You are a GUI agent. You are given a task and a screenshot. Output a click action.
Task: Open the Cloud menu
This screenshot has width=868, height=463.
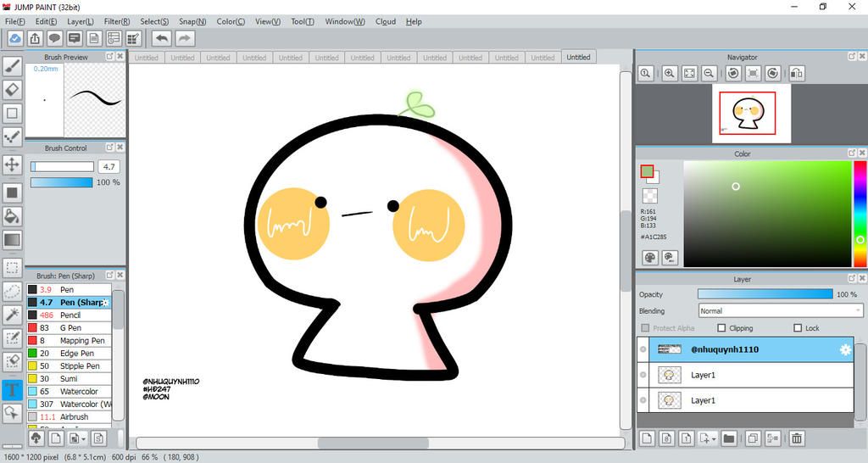tap(386, 21)
